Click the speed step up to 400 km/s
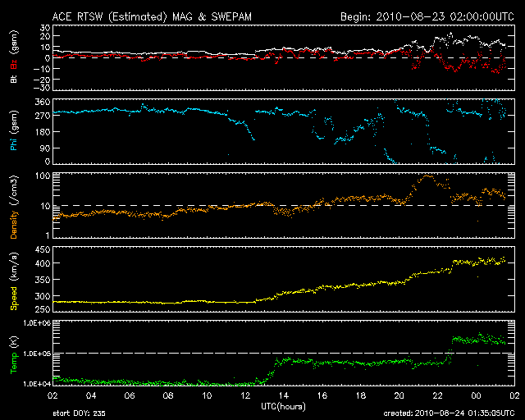525x420 pixels. tap(453, 265)
